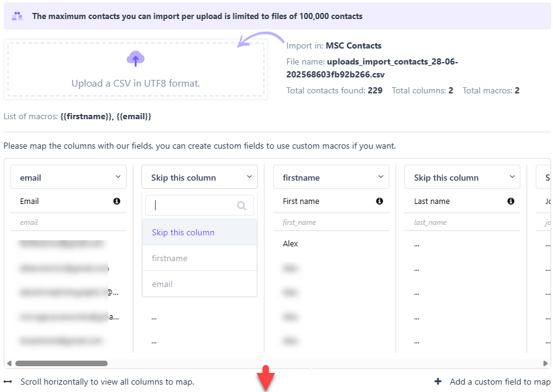Click the Upload a CSV drop area

pos(135,69)
